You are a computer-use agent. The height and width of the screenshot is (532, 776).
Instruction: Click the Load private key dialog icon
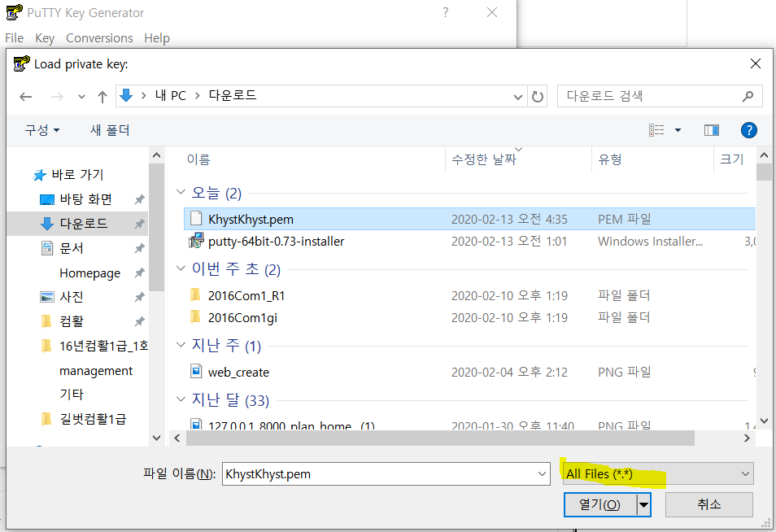pos(21,63)
